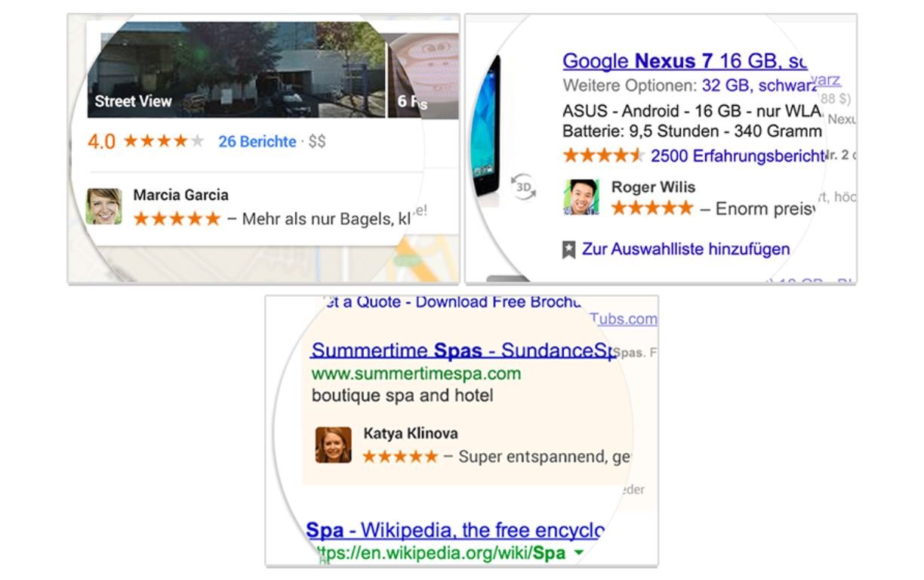The height and width of the screenshot is (580, 924).
Task: Open the 2500 Erfahrungsberichte reviews link
Action: pyautogui.click(x=737, y=156)
